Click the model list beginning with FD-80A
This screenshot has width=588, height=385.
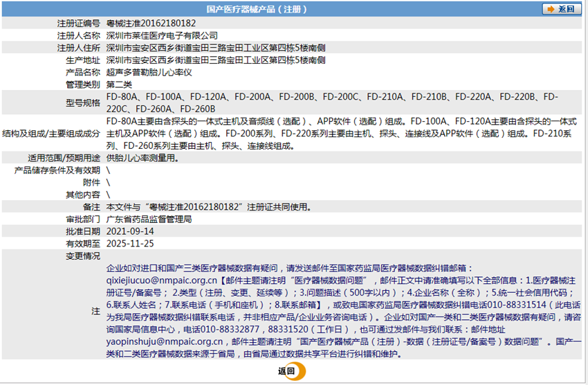click(332, 102)
